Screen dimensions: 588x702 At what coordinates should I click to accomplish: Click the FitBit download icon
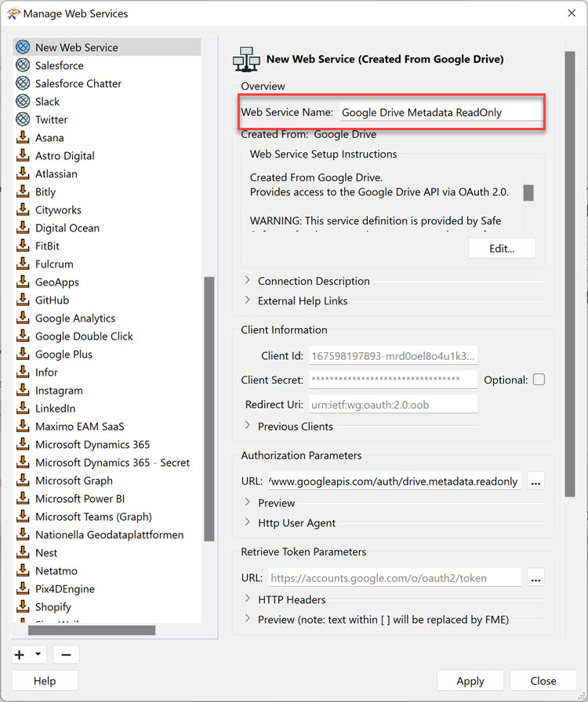click(x=23, y=246)
